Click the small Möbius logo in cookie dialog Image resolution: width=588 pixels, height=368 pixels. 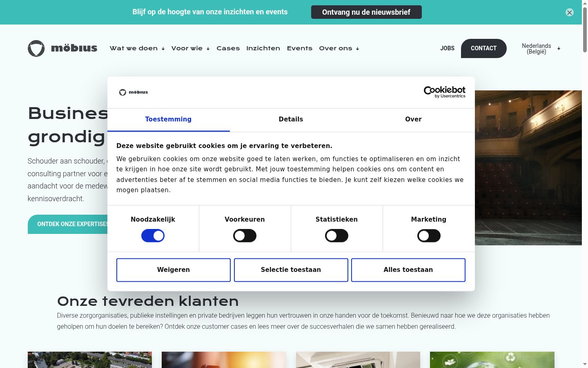pyautogui.click(x=134, y=92)
